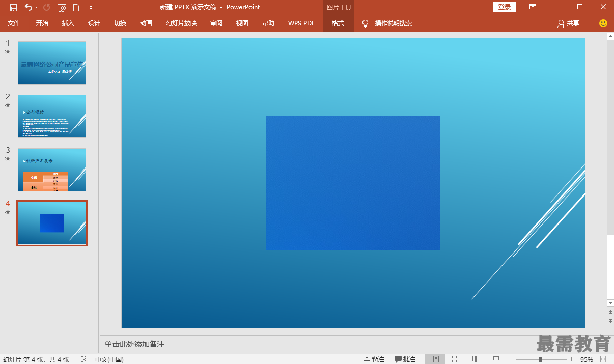Viewport: 614px width, 364px height.
Task: Click the 操作说明搜索 search box
Action: pyautogui.click(x=394, y=23)
